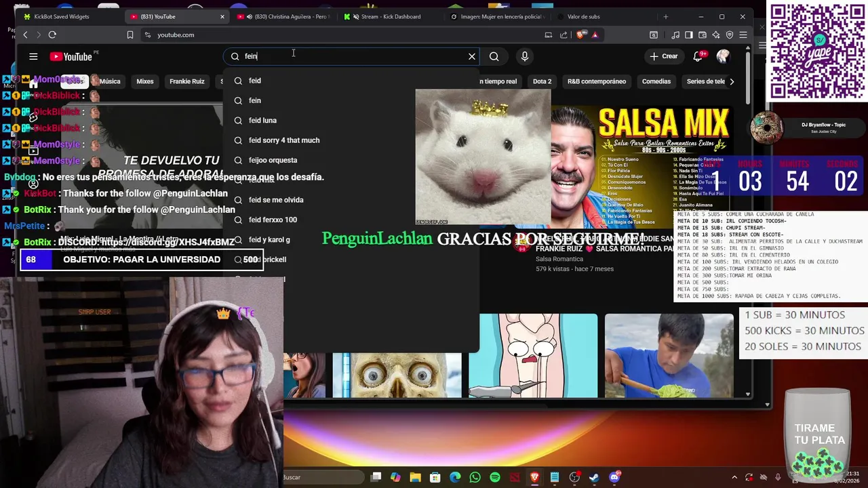Reload the page in the browser toolbar
The image size is (868, 488).
[52, 35]
